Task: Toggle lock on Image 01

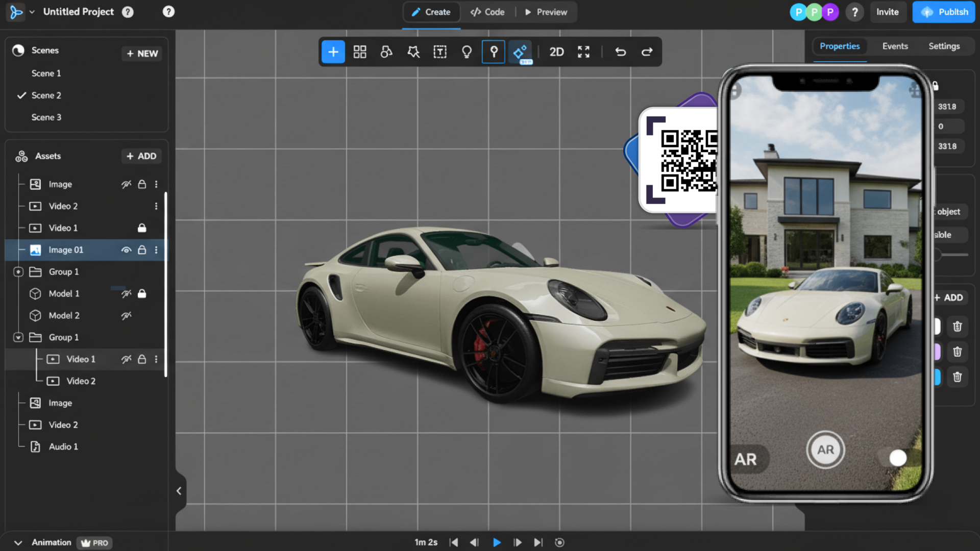Action: [x=142, y=250]
